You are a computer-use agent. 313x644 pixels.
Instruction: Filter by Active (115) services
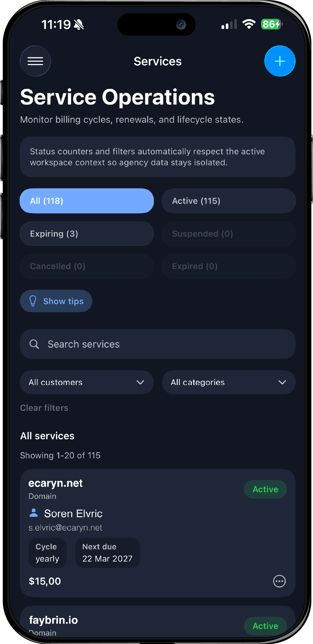(229, 201)
